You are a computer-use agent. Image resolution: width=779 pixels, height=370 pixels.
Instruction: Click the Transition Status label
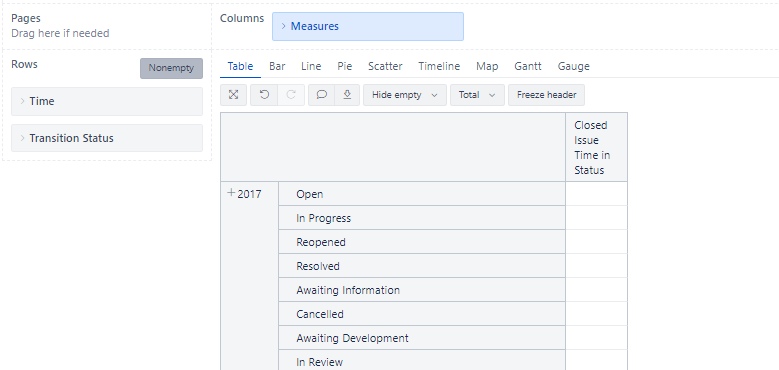click(x=72, y=138)
